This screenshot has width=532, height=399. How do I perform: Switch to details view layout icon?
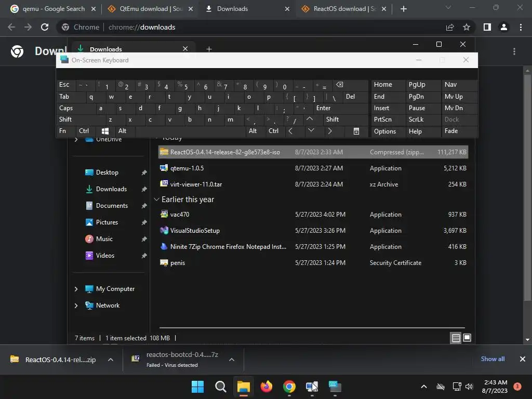click(456, 338)
